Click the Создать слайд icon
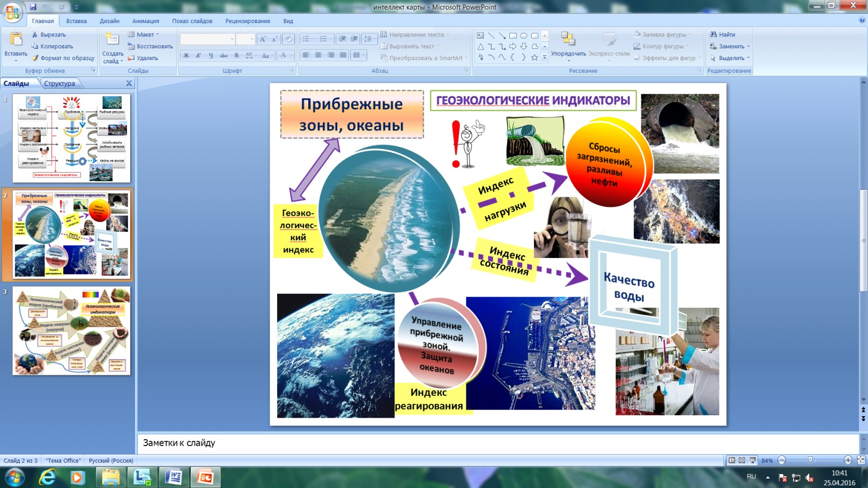868x488 pixels. coord(112,39)
